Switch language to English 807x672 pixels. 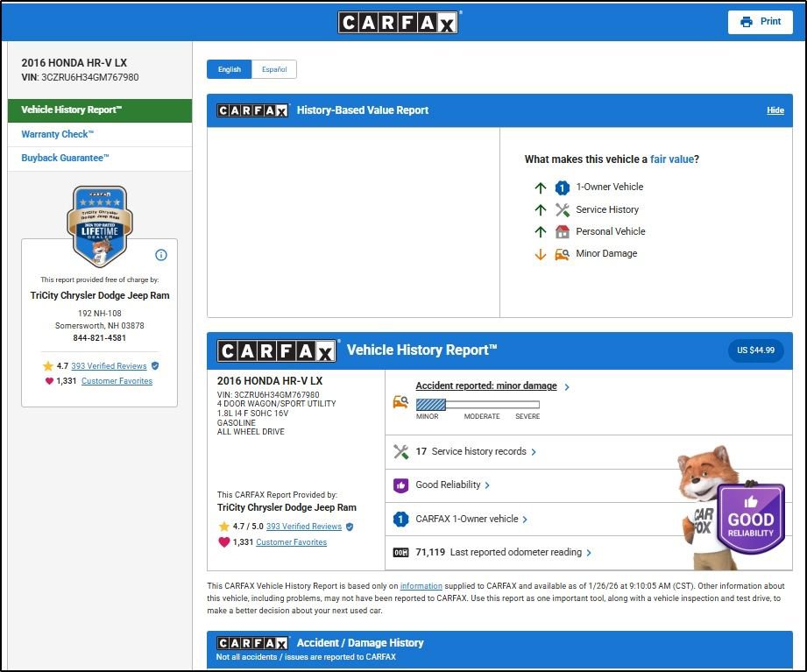(x=230, y=69)
